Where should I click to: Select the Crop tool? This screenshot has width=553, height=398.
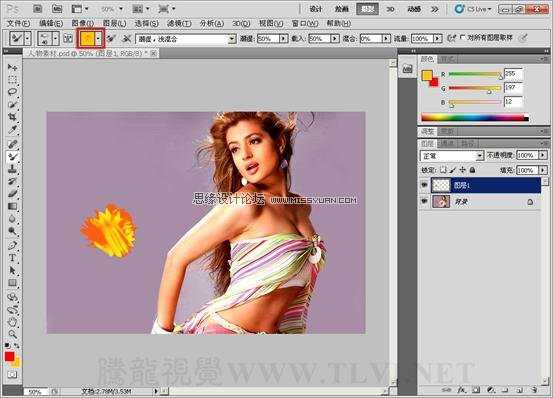[12, 117]
